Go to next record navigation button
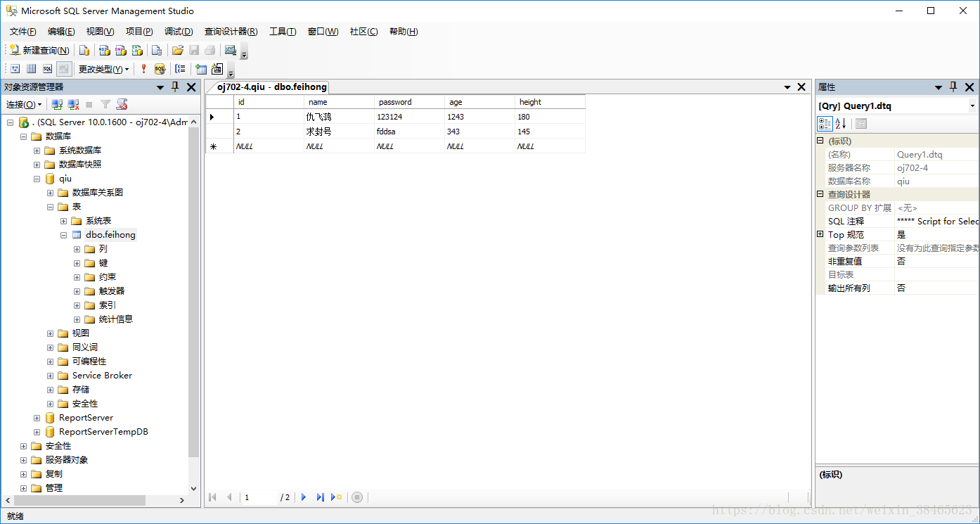The height and width of the screenshot is (524, 980). click(x=304, y=497)
